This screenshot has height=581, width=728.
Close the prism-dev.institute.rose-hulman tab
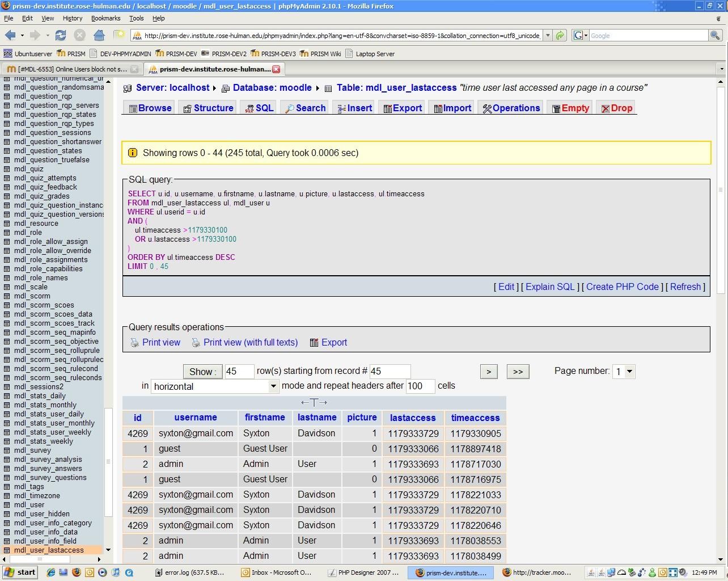point(276,69)
